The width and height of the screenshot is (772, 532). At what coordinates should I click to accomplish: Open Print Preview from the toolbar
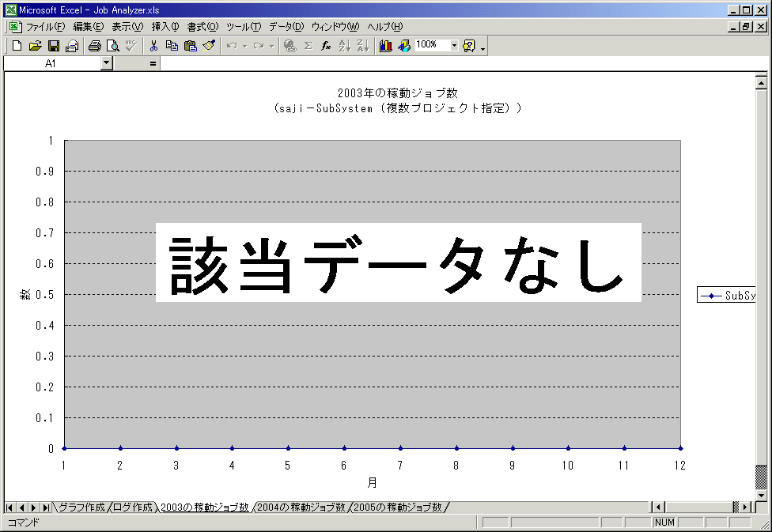pyautogui.click(x=113, y=46)
